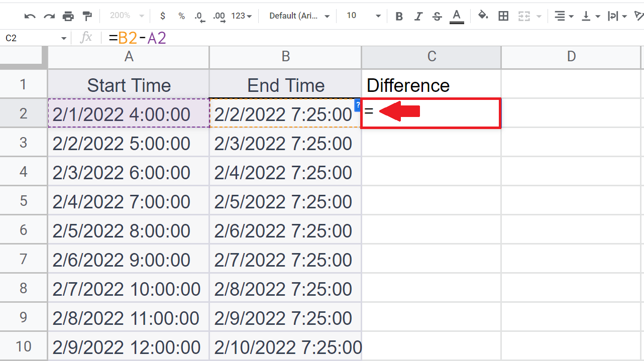Viewport: 644px width, 361px height.
Task: Select row 10 header
Action: coord(24,346)
